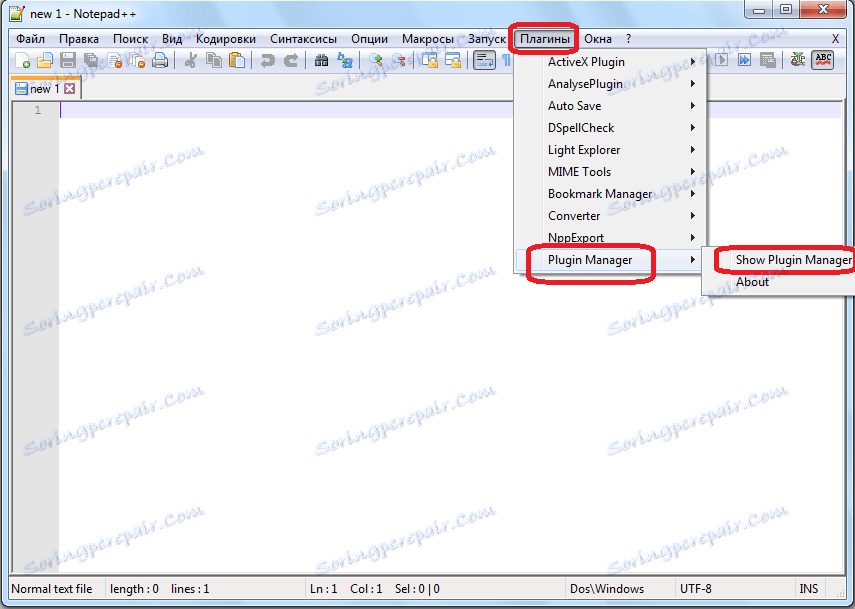This screenshot has height=609, width=855.
Task: Open the Вид menu
Action: click(x=172, y=39)
